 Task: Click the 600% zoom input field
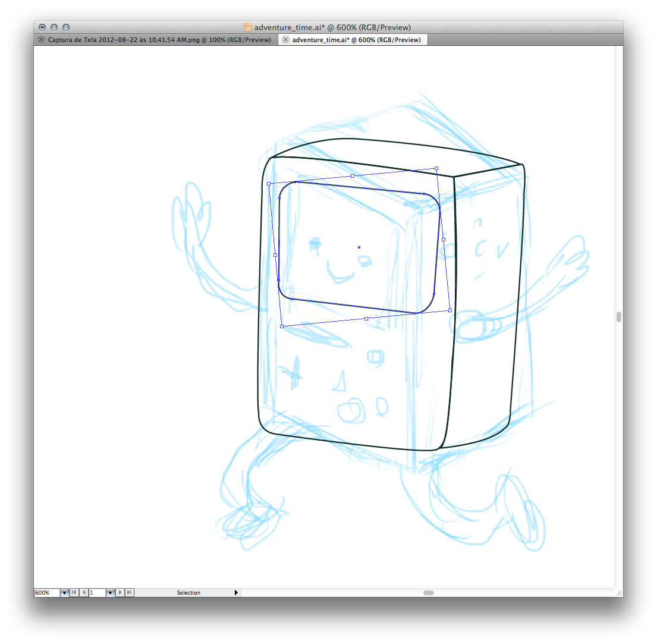[x=46, y=593]
